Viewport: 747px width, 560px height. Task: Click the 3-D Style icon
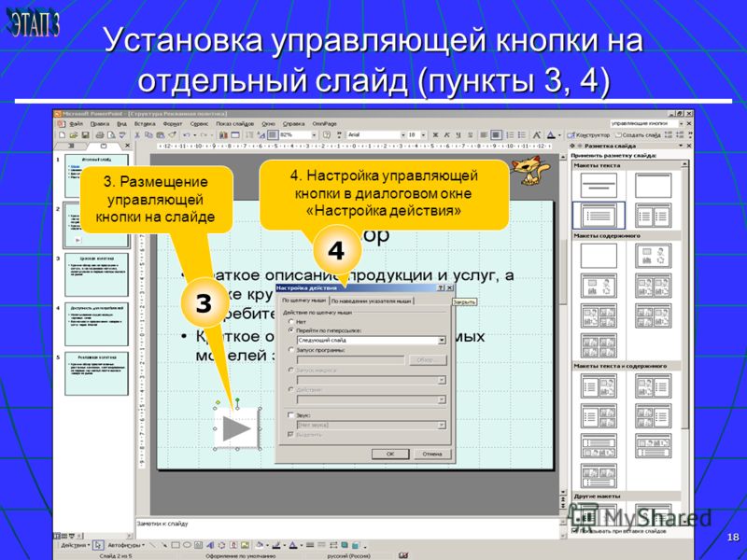point(356,545)
